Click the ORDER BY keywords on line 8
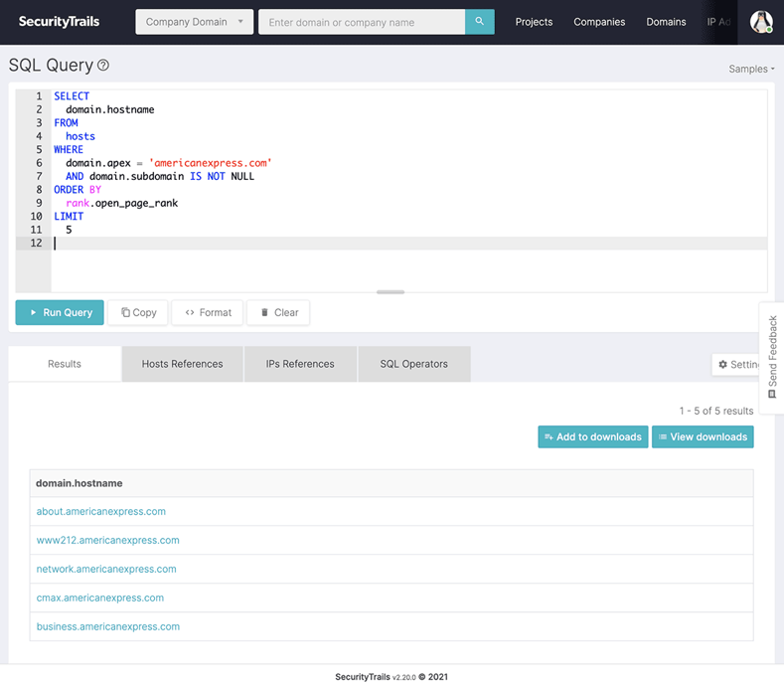The height and width of the screenshot is (685, 784). point(78,190)
